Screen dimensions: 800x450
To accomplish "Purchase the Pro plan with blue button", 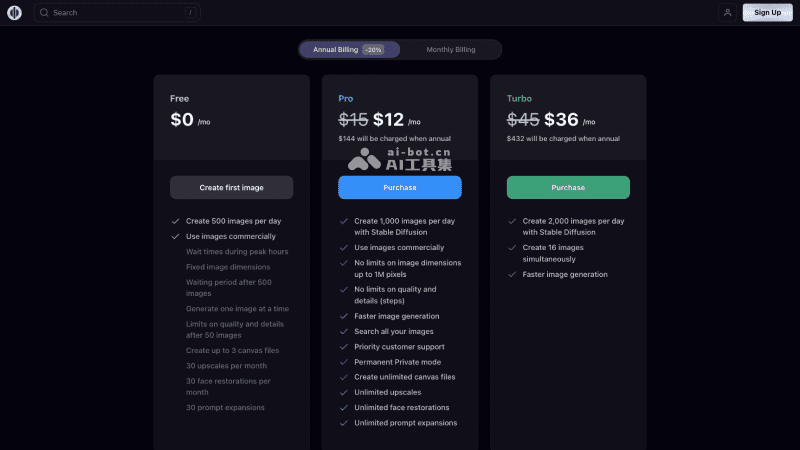I will point(400,187).
